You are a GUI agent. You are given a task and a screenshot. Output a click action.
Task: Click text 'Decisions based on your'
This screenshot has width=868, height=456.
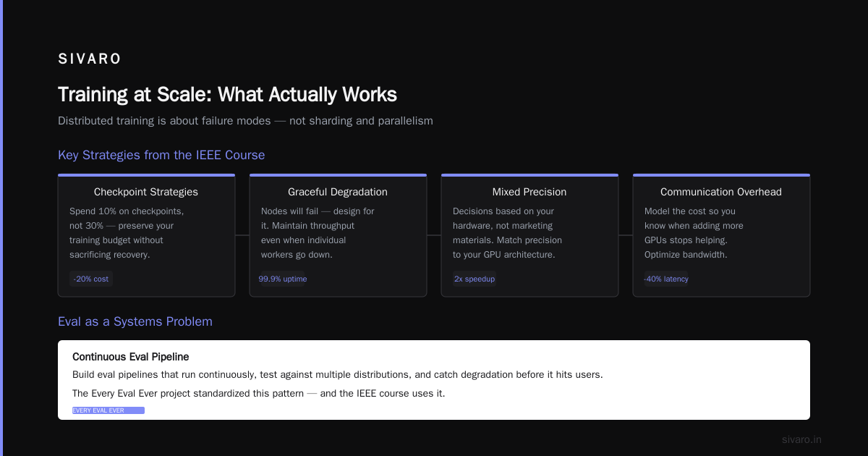503,211
